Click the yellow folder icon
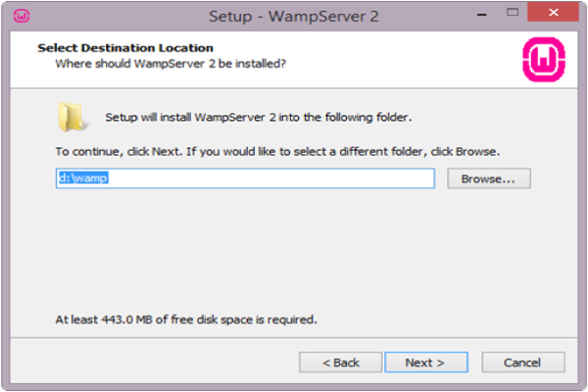This screenshot has height=392, width=588. [x=71, y=117]
